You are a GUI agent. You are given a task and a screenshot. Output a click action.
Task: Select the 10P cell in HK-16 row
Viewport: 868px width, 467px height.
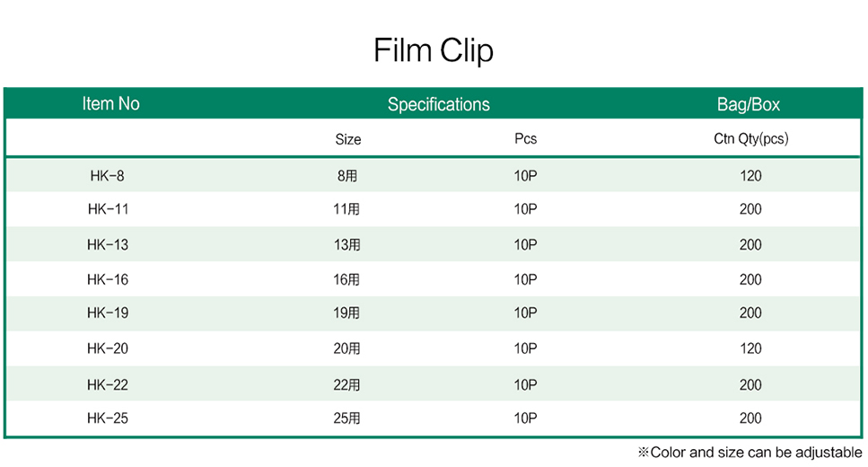[525, 279]
